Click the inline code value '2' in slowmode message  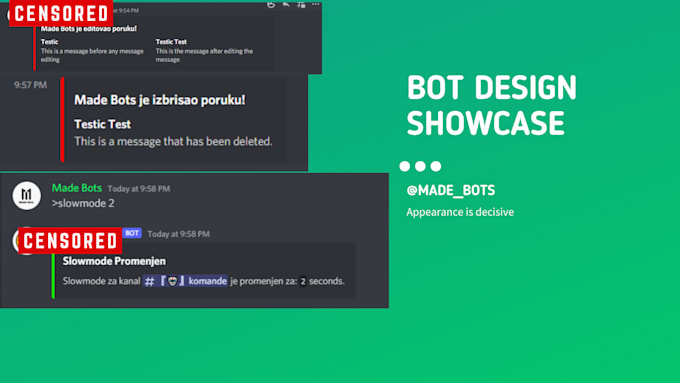point(303,282)
